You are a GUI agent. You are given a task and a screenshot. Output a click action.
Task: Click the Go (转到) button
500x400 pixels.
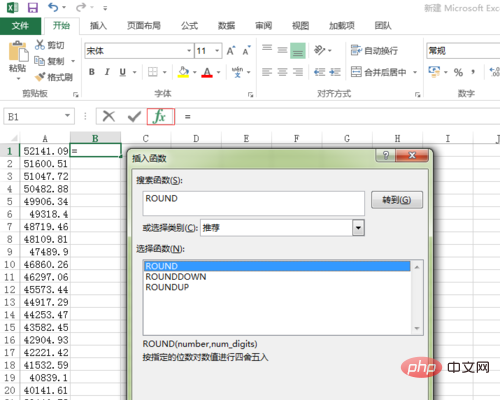(397, 200)
